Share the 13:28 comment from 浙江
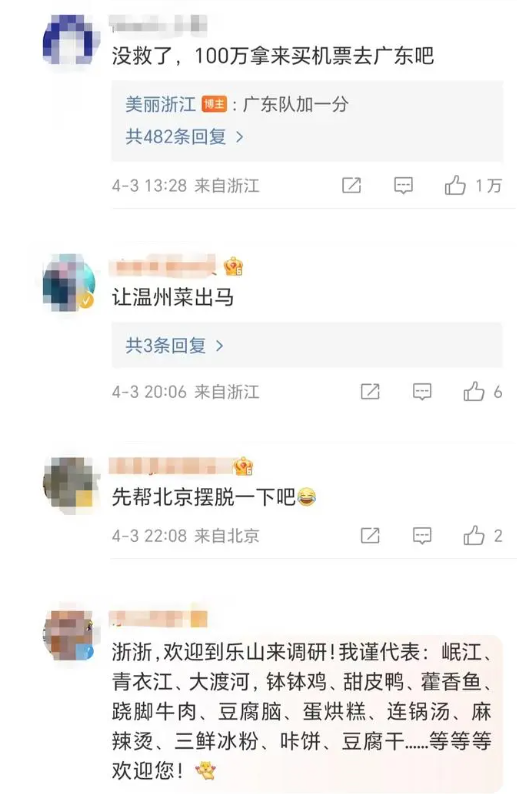Viewport: 517px width, 794px height. 351,185
